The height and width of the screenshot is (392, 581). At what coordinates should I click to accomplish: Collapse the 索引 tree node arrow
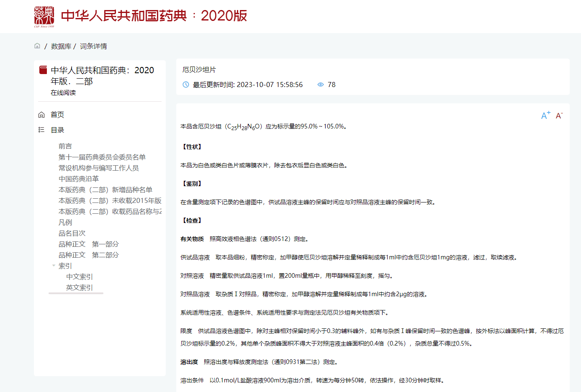(54, 266)
